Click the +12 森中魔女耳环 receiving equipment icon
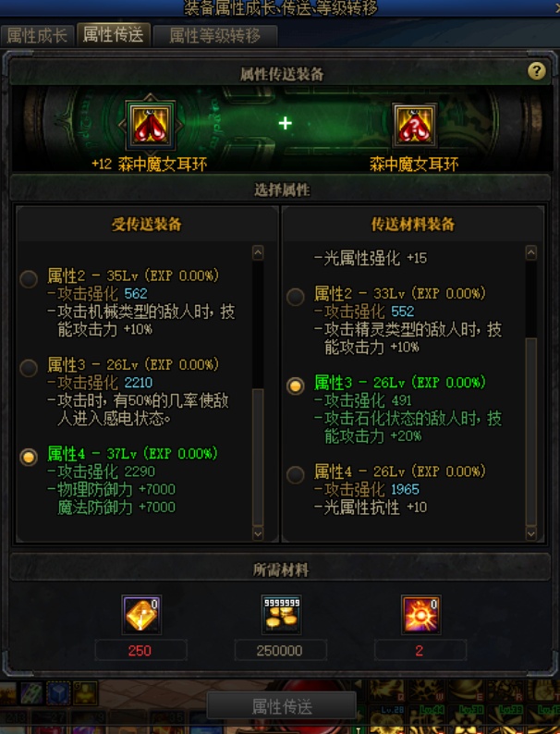The height and width of the screenshot is (734, 560). coord(151,125)
